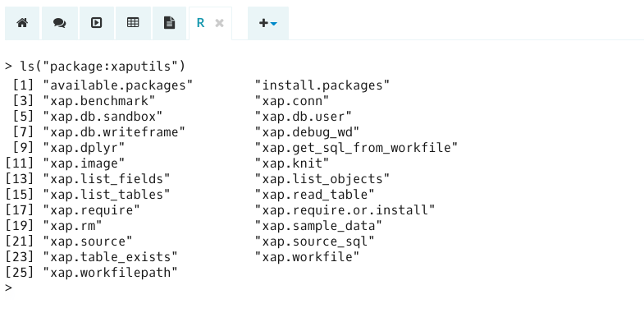Click "xap.benchmark" in the output
This screenshot has height=322, width=644.
99,101
